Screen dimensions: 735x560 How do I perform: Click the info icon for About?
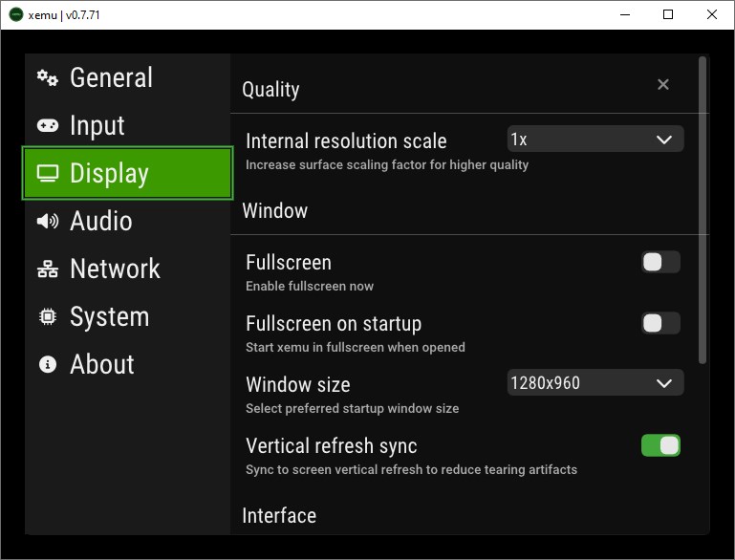coord(47,364)
